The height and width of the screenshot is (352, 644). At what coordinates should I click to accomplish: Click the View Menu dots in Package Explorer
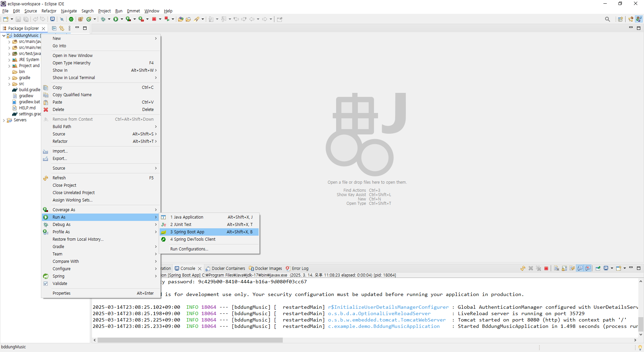[x=69, y=28]
